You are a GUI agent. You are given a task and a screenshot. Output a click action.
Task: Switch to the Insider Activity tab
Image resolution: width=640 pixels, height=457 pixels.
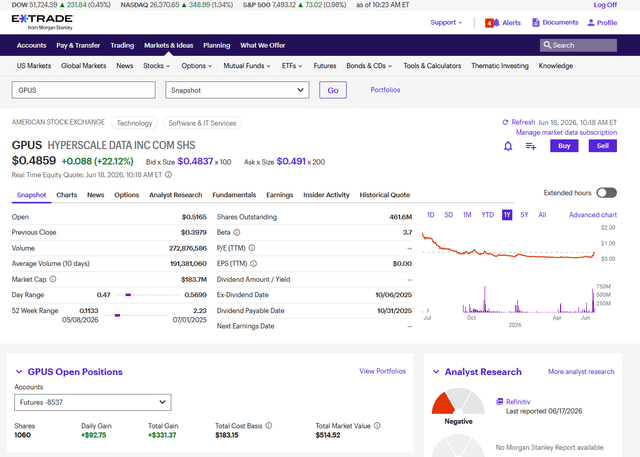(x=326, y=195)
